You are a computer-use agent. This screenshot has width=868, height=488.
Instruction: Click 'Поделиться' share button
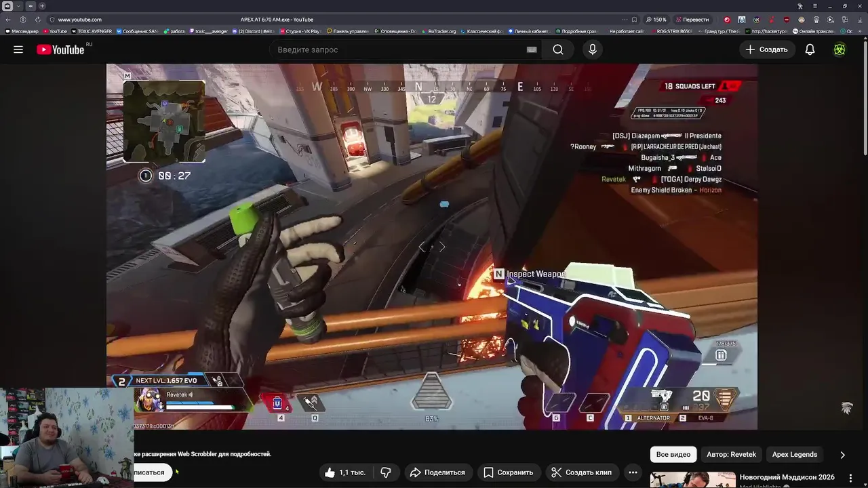[437, 472]
